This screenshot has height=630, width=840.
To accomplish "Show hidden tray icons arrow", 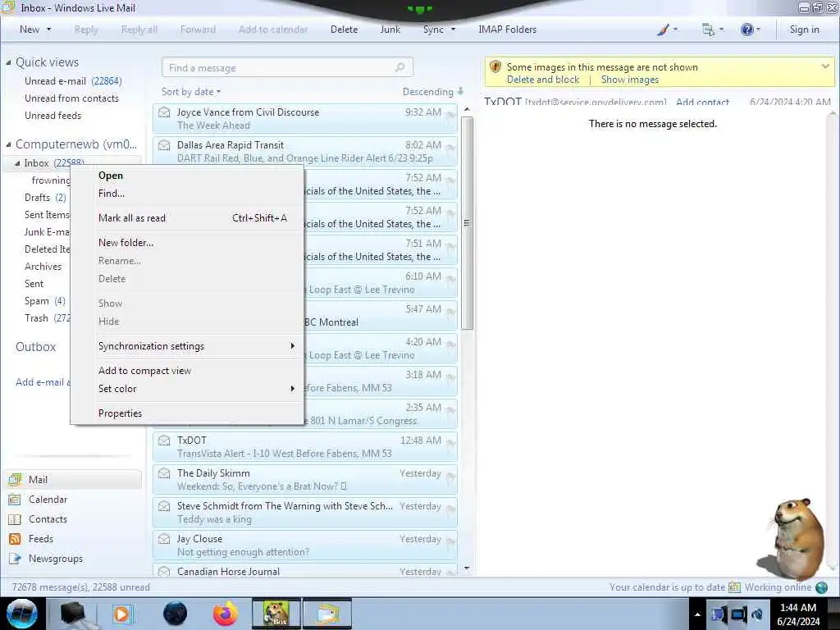I will (697, 614).
